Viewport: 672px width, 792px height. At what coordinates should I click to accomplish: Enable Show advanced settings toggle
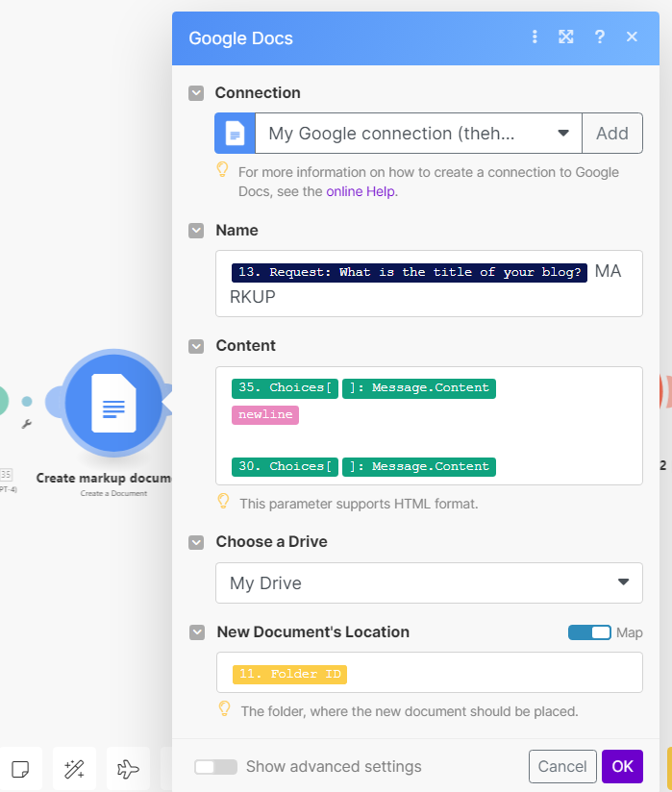tap(215, 767)
